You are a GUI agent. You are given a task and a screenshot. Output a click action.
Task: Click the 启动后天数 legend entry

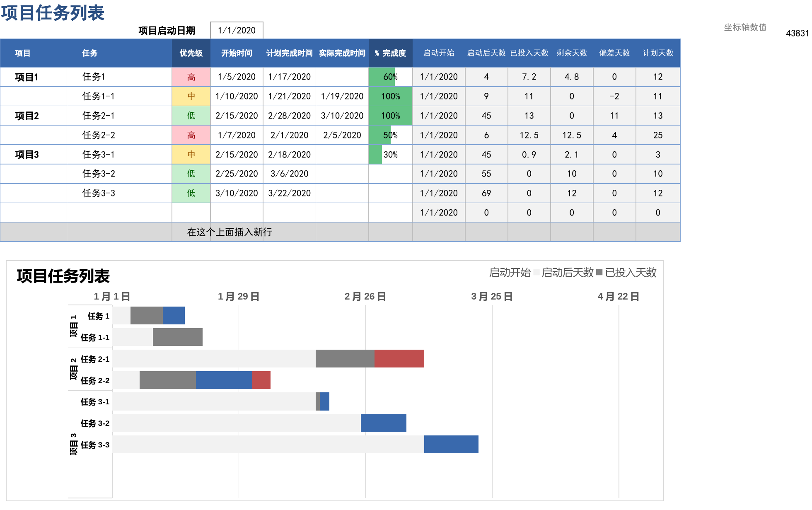[563, 273]
